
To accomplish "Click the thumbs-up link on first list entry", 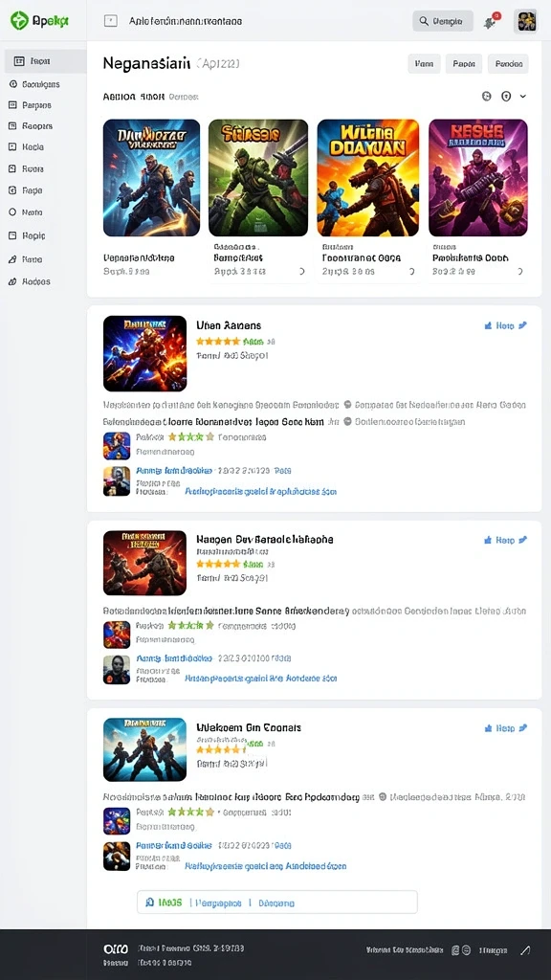I will 499,325.
